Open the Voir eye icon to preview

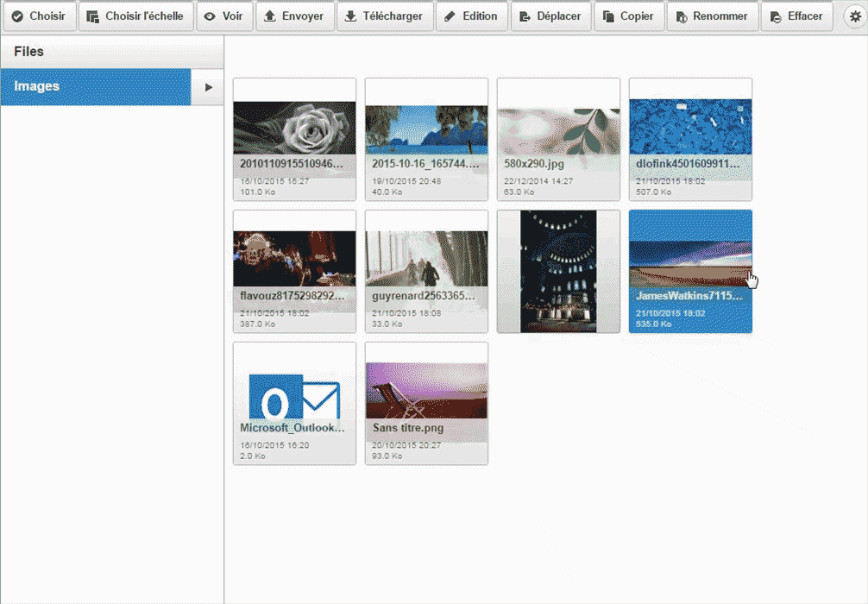point(211,16)
